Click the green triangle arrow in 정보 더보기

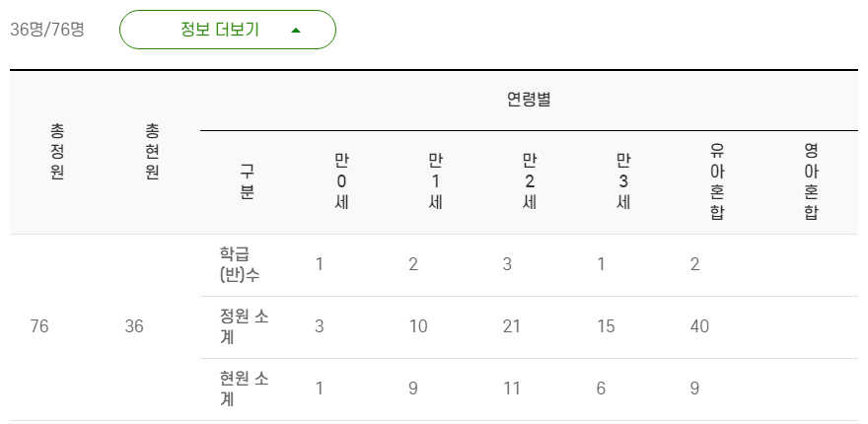(x=296, y=31)
